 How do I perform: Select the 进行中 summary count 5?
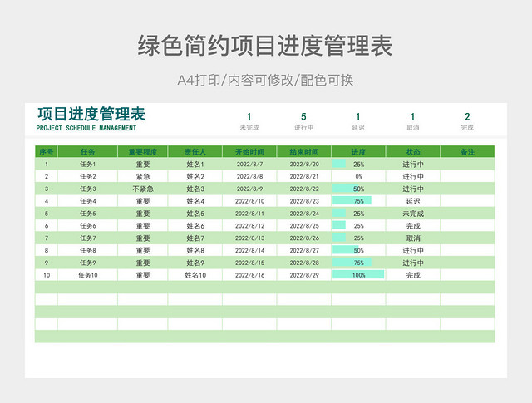[303, 117]
